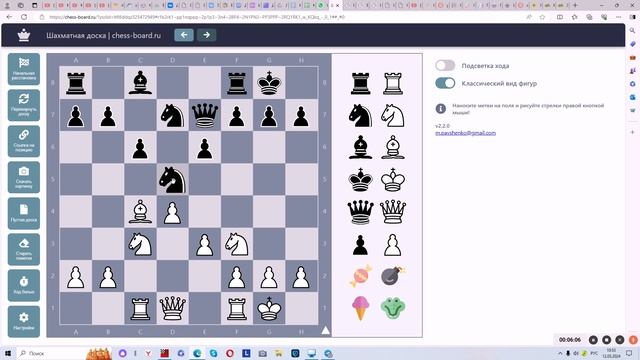The width and height of the screenshot is (640, 360).
Task: Pick the candy marker from the palette
Action: [x=360, y=276]
